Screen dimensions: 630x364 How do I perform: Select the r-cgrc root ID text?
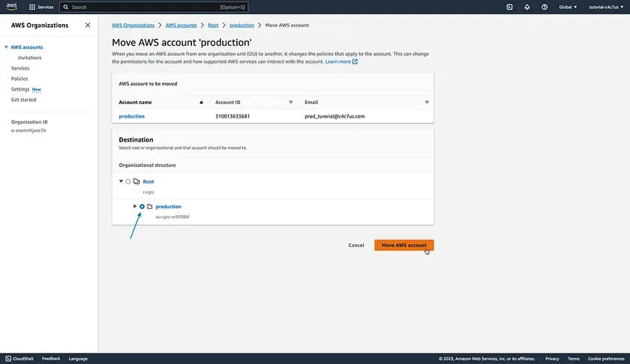click(148, 192)
